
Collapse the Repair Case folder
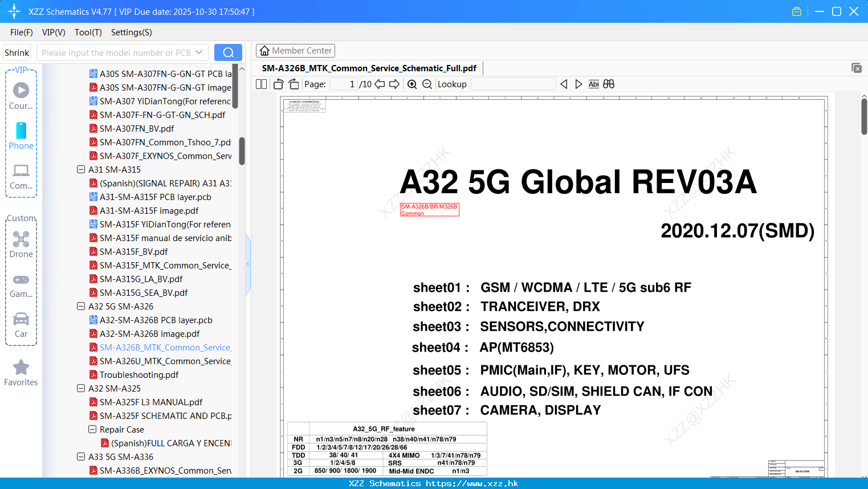92,429
